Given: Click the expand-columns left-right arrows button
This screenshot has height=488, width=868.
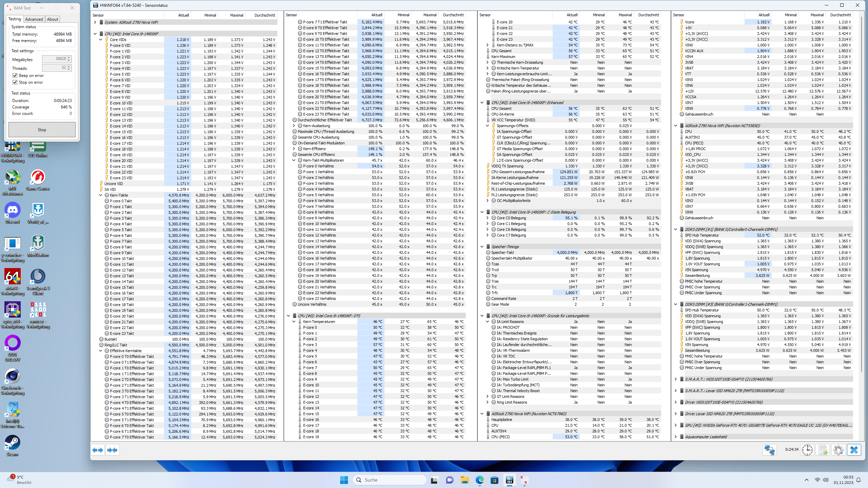Looking at the screenshot, I should pyautogui.click(x=98, y=450).
